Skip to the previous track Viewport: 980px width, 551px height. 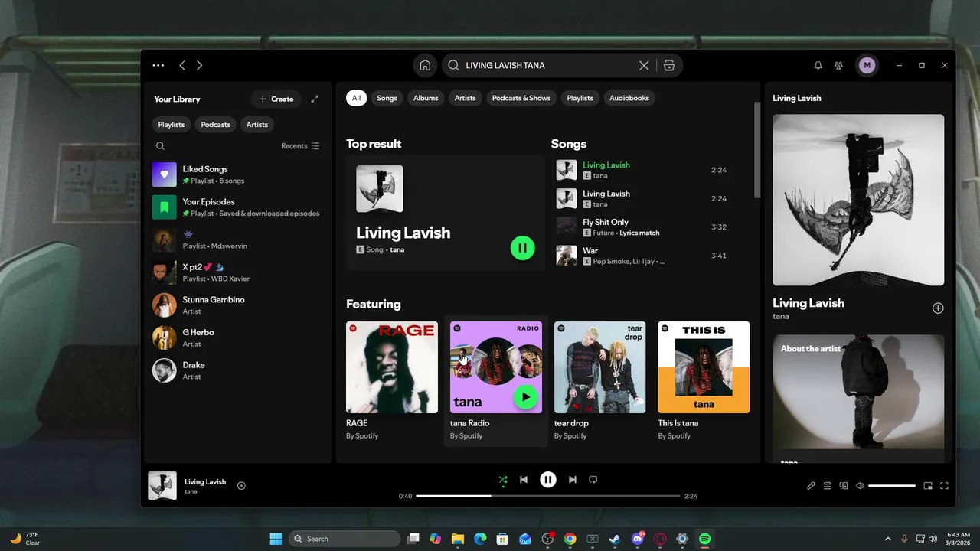pos(524,480)
